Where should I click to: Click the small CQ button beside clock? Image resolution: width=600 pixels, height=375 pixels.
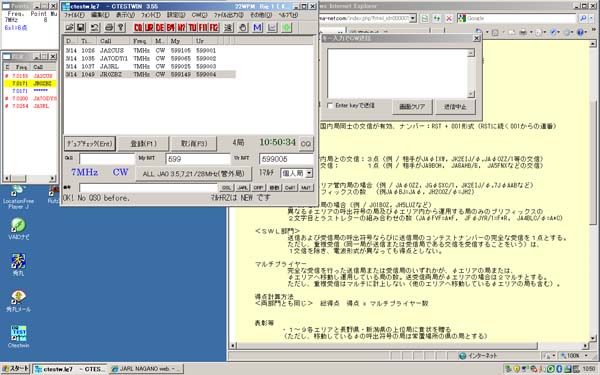306,143
